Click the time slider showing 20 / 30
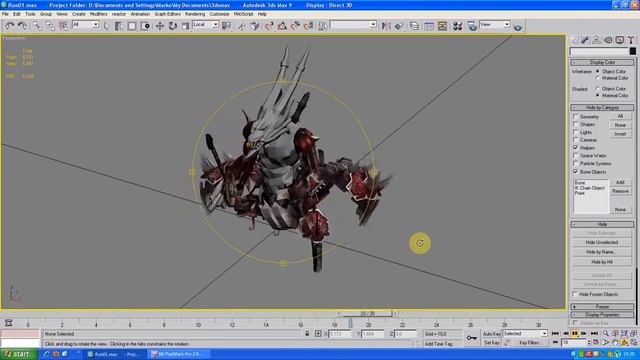 click(x=367, y=313)
